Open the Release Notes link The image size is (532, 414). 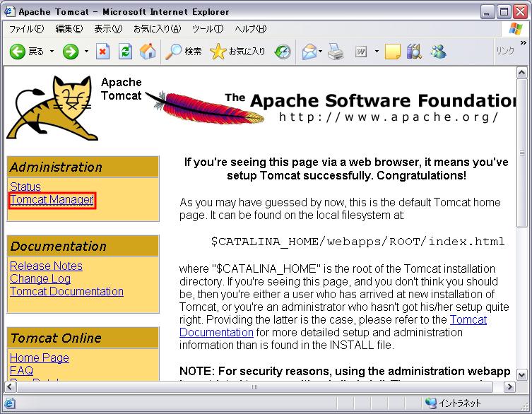point(46,266)
